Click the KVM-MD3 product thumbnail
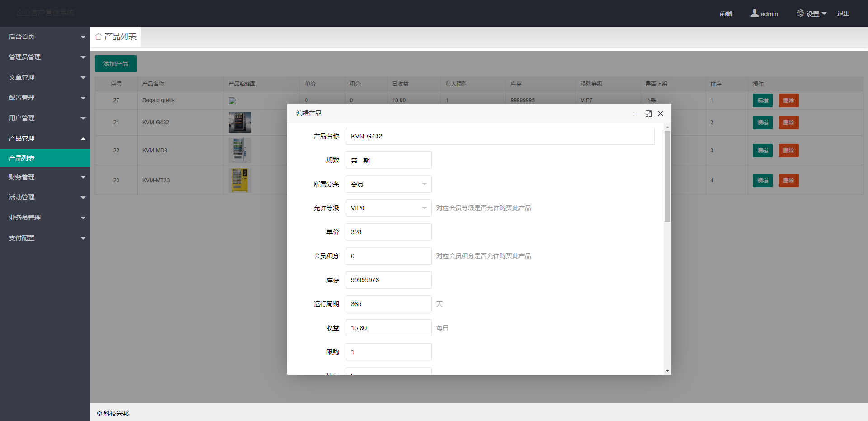 pyautogui.click(x=240, y=151)
